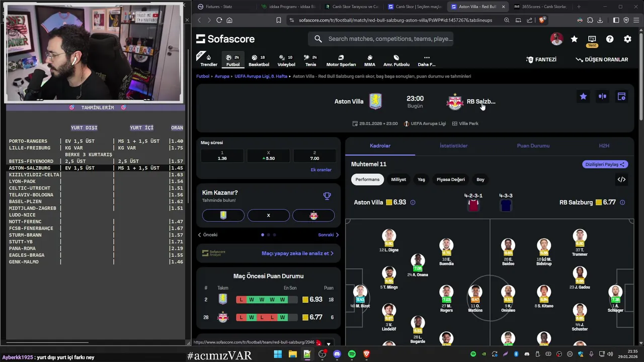Show Aston Villa rating info icon
This screenshot has height=362, width=644.
[413, 203]
